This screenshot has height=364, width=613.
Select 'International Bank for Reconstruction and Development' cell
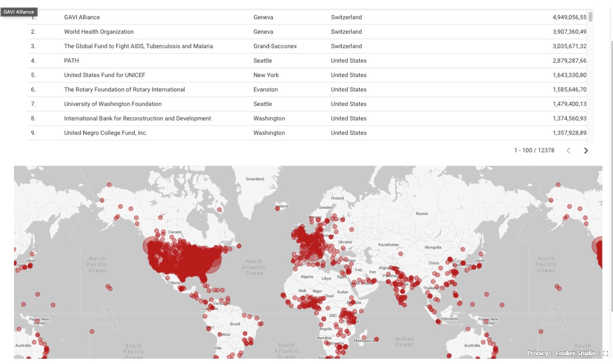(x=138, y=118)
